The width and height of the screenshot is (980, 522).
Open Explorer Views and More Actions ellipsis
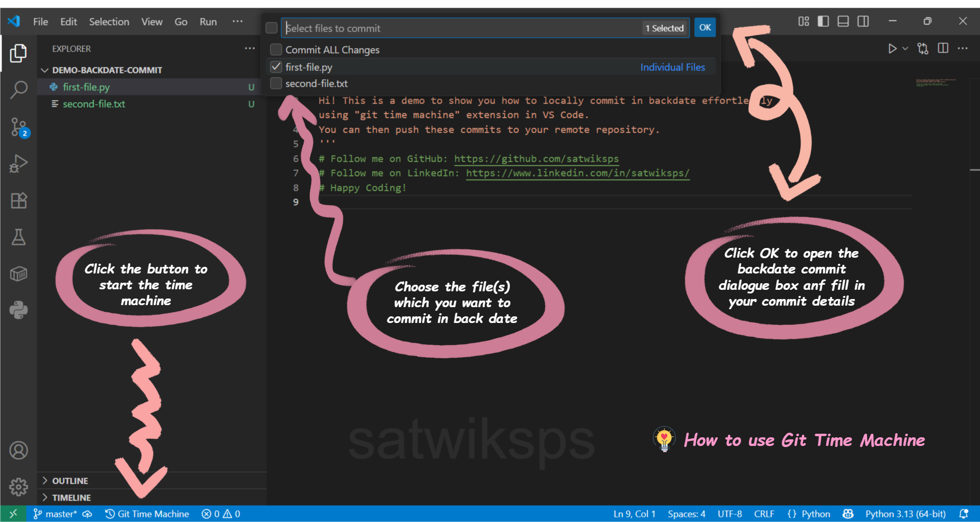click(x=250, y=48)
